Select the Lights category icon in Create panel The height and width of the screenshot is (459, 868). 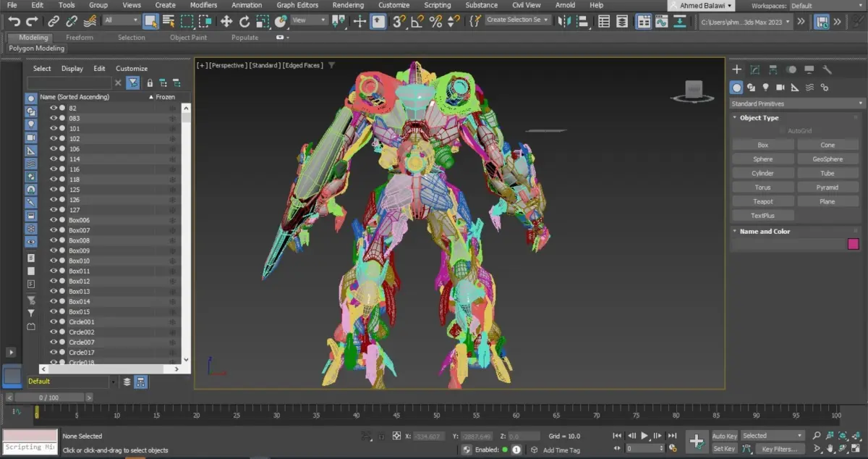coord(765,88)
